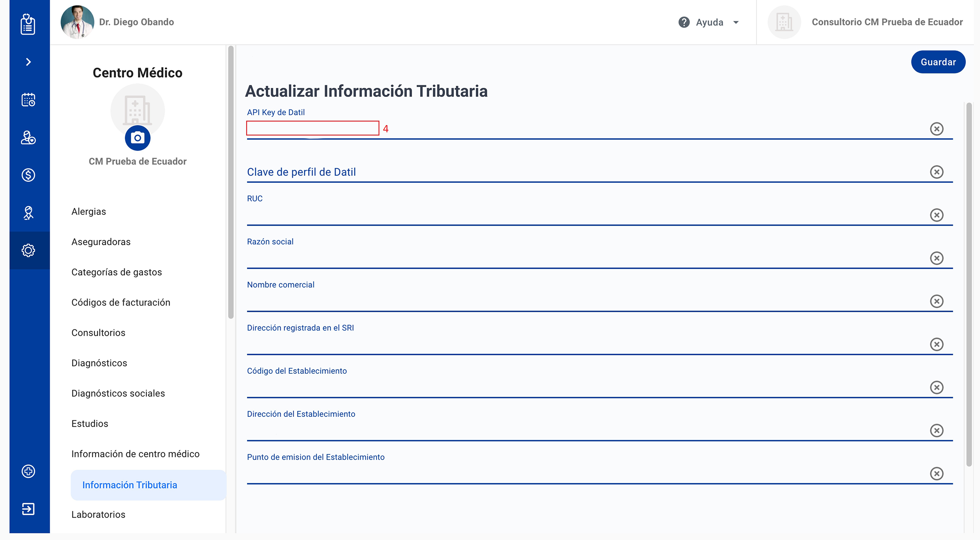Click the Clave de perfil de Datil field
Image resolution: width=980 pixels, height=540 pixels.
pos(584,172)
